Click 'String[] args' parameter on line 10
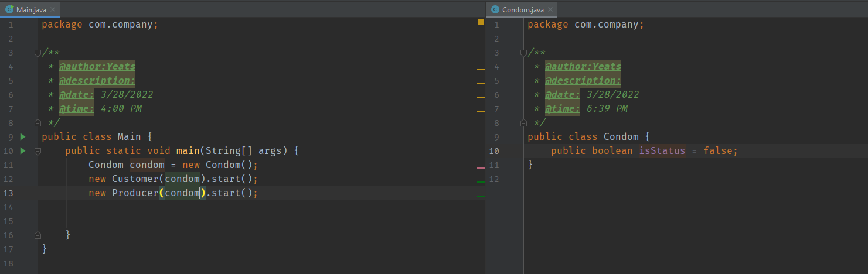868x274 pixels. coord(244,151)
